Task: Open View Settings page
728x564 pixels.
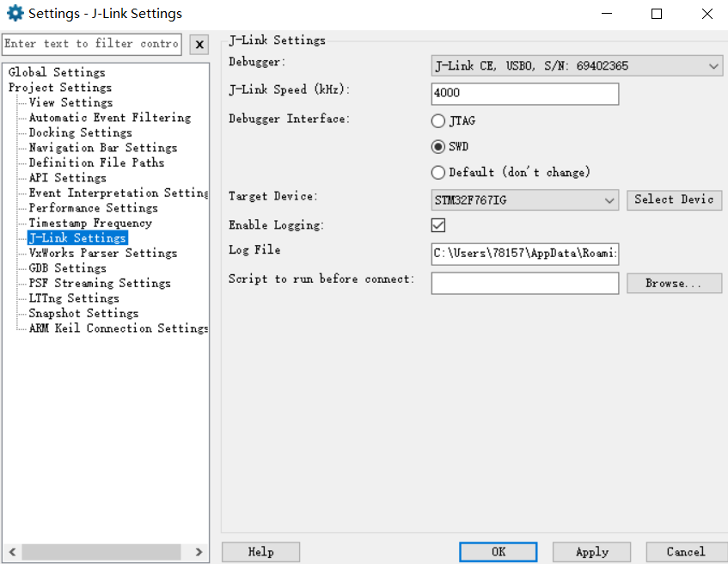Action: 70,102
